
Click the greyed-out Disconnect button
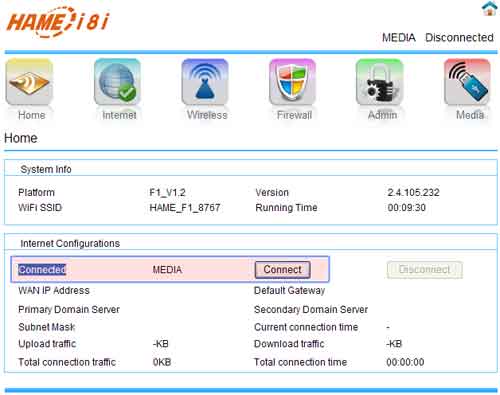[424, 269]
